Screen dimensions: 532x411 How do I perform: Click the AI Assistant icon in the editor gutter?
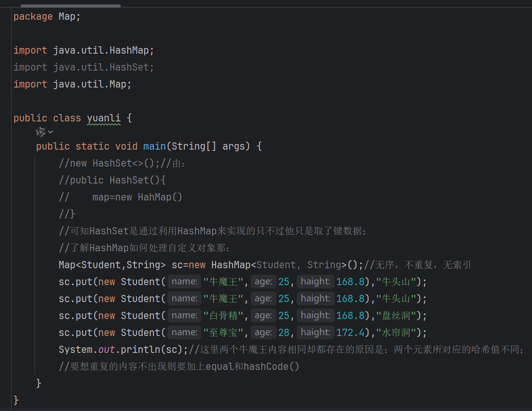(x=40, y=131)
